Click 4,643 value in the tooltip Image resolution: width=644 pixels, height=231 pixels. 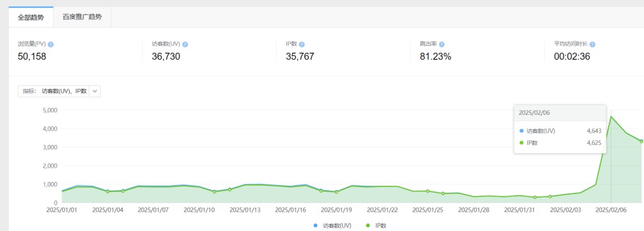594,131
